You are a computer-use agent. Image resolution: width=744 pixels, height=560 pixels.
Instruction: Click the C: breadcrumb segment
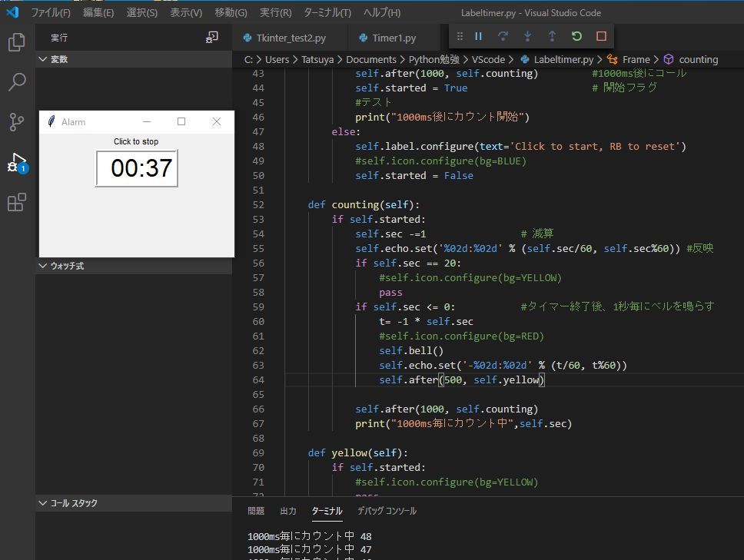[248, 60]
